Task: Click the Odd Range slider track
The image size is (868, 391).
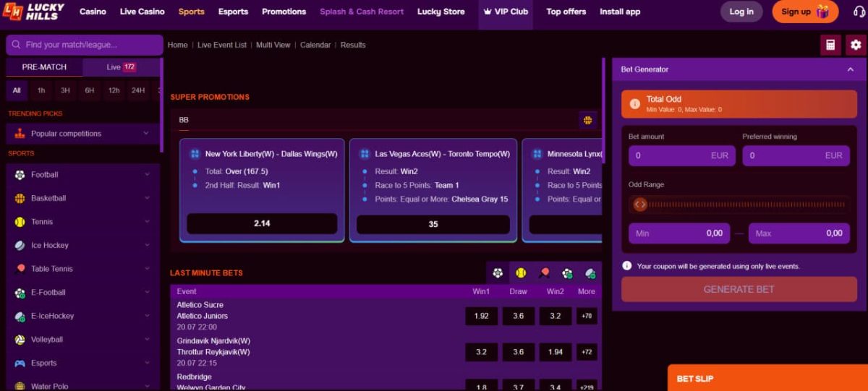Action: click(x=739, y=205)
